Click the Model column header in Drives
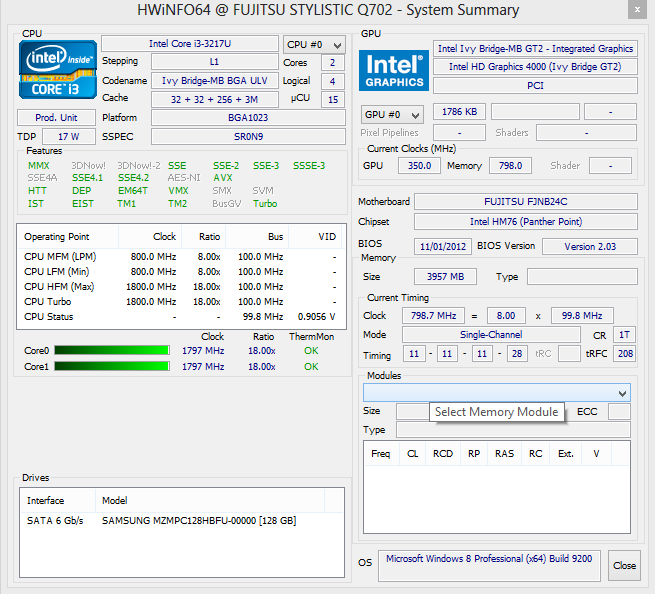This screenshot has width=655, height=594. point(210,500)
